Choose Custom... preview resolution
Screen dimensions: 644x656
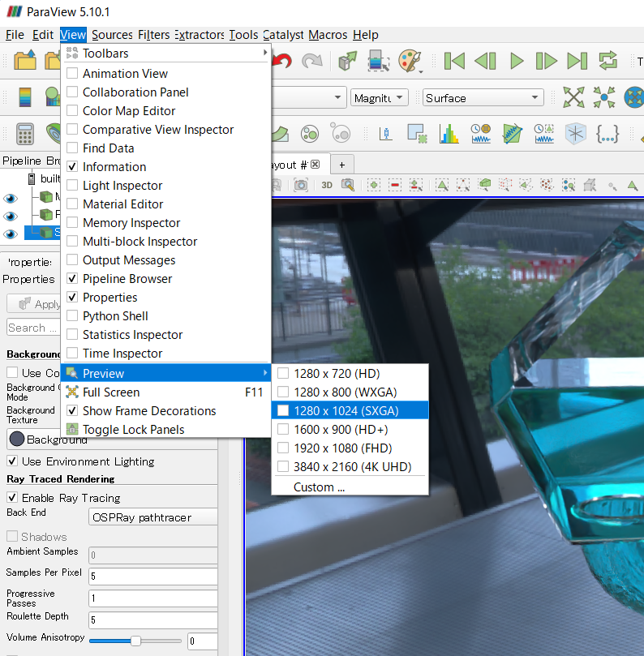(x=319, y=487)
